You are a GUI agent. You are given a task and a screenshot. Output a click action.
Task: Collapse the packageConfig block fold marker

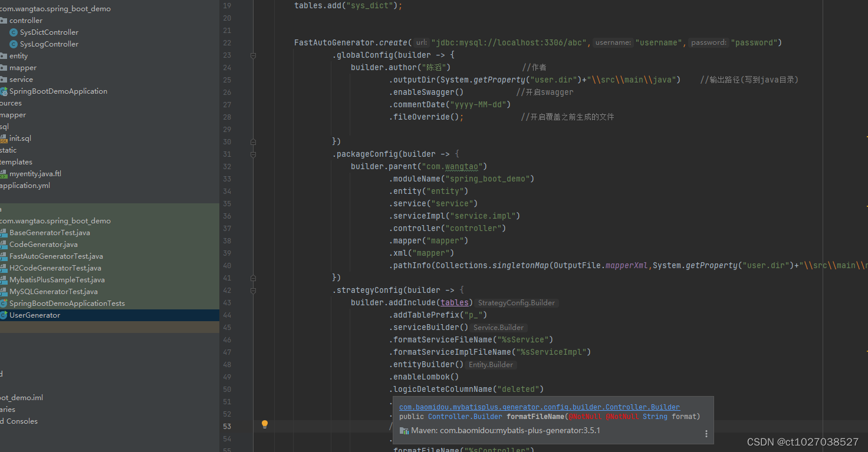coord(254,154)
